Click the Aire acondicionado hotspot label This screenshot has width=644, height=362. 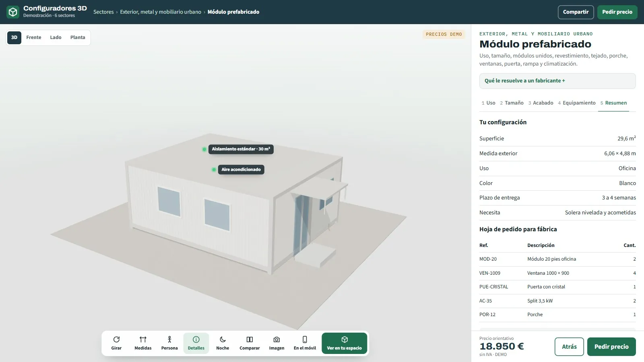pyautogui.click(x=241, y=170)
